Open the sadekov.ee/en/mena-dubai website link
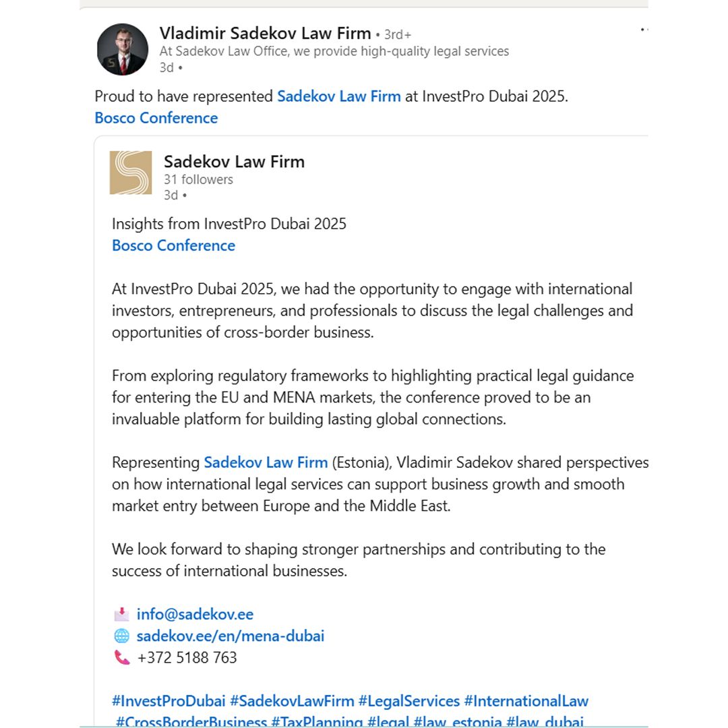Viewport: 728px width, 728px height. (x=230, y=636)
